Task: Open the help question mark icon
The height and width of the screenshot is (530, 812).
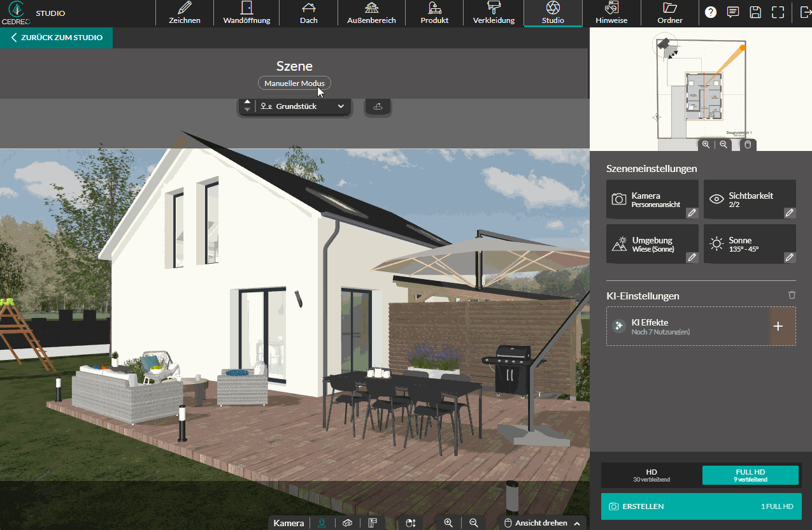Action: pyautogui.click(x=711, y=12)
